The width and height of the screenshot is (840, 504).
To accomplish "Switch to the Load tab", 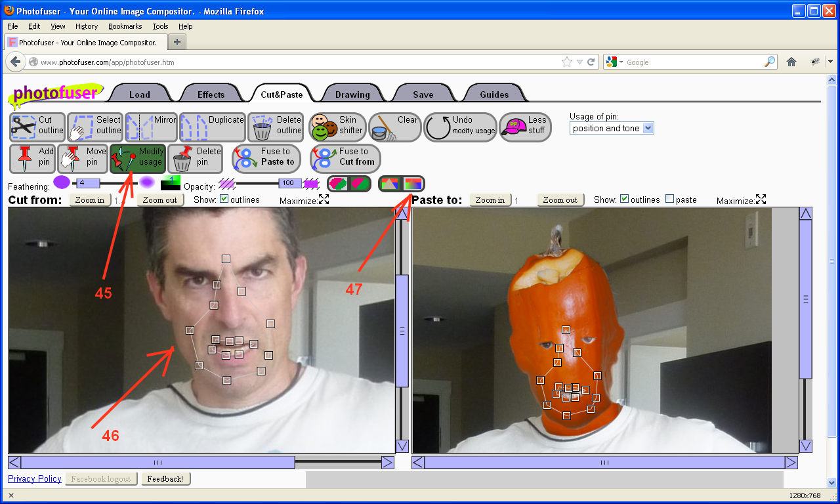I will click(140, 94).
